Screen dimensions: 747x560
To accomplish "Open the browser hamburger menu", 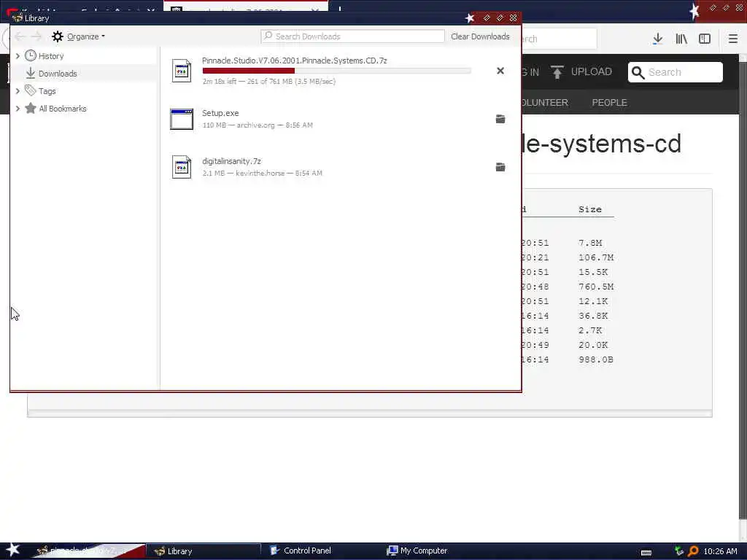I will 733,39.
